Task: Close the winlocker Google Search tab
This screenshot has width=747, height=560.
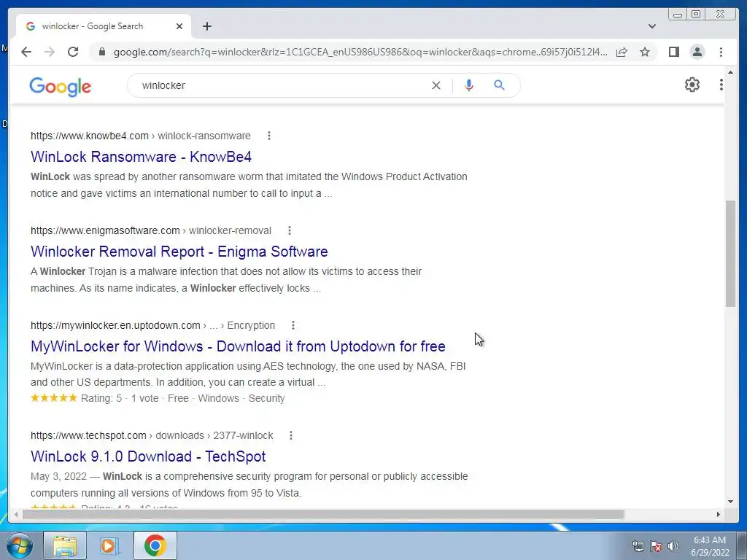Action: pos(179,26)
